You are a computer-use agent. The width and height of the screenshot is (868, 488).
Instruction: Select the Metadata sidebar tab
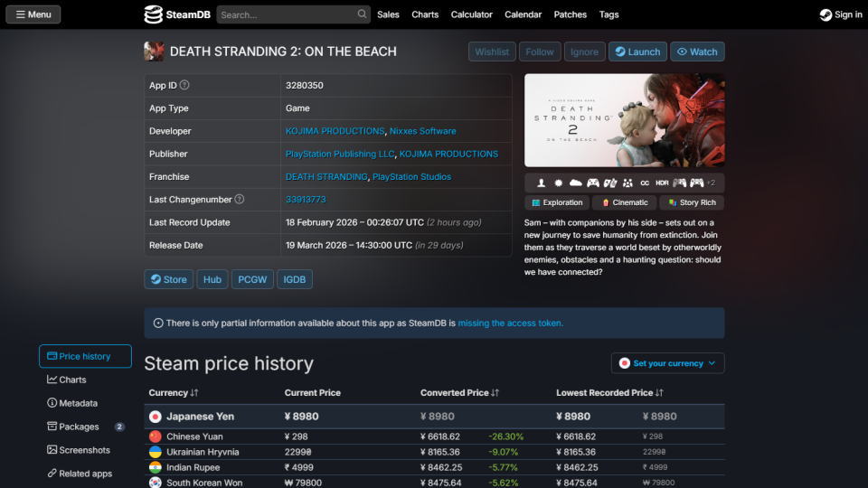tap(85, 403)
